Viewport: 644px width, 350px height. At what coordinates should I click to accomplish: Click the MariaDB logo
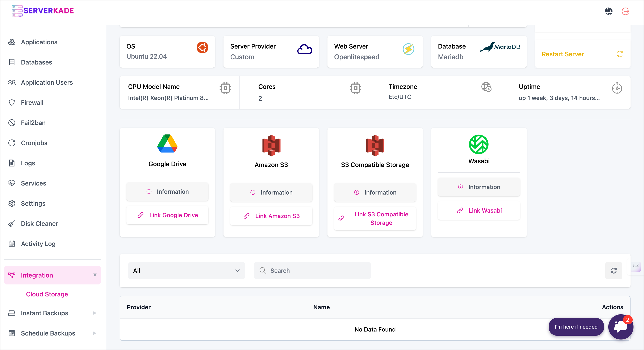coord(500,47)
